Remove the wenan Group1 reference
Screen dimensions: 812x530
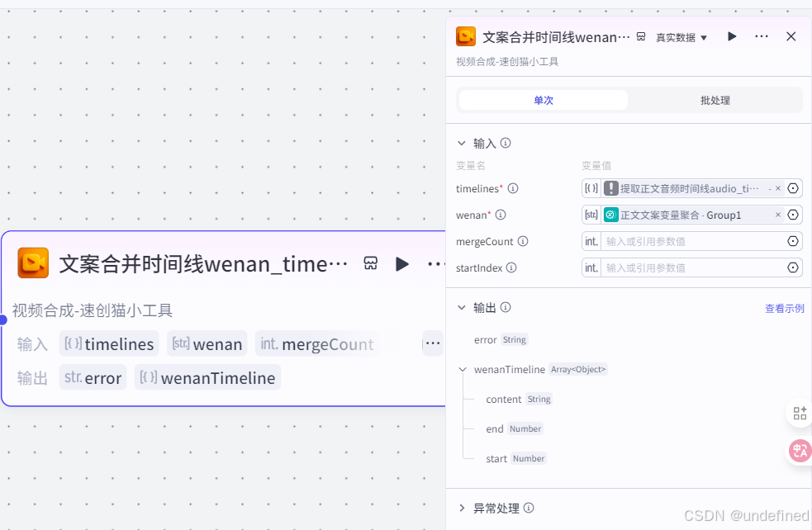[x=778, y=215]
